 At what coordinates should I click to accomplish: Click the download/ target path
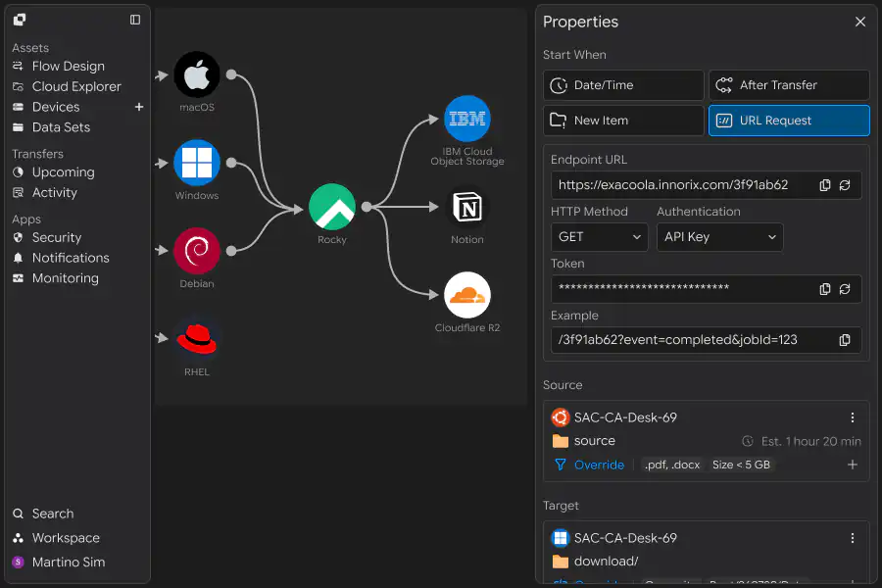(x=606, y=562)
